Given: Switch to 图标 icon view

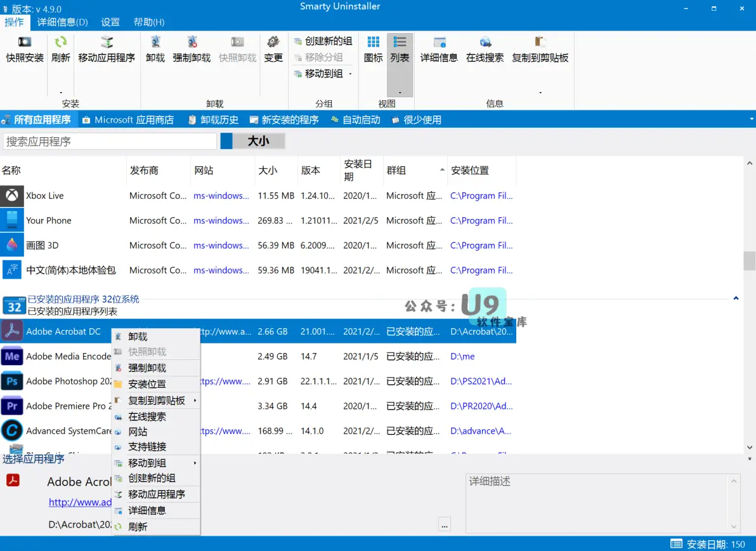Looking at the screenshot, I should [x=373, y=42].
